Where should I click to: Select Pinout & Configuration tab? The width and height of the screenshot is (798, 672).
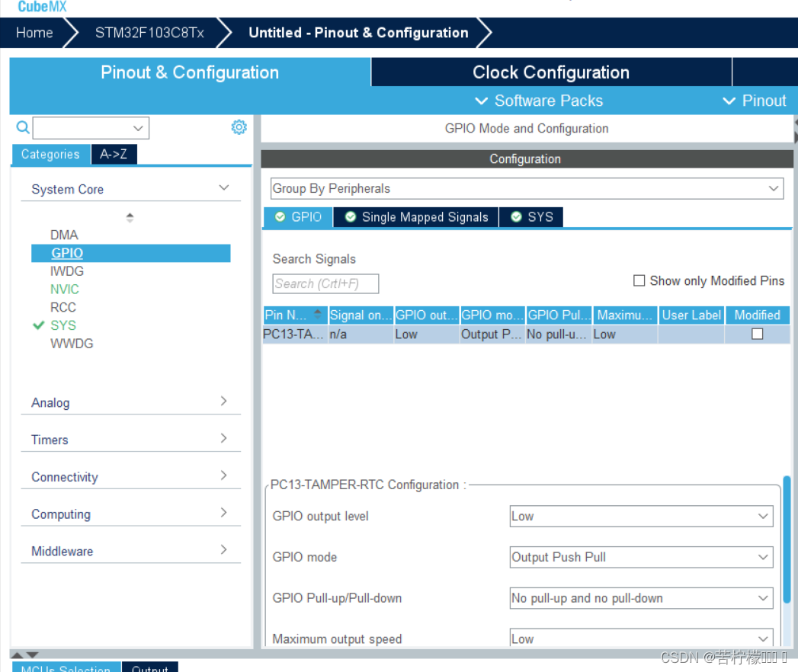(x=190, y=72)
